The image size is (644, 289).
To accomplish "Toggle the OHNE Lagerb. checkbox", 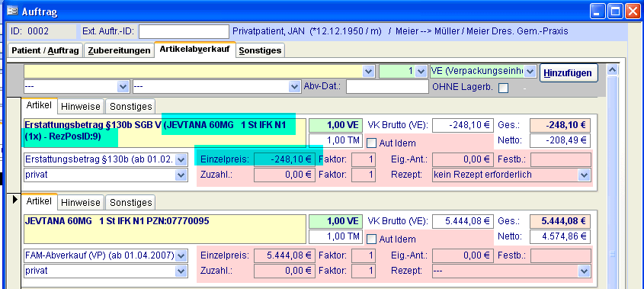I will tap(503, 88).
